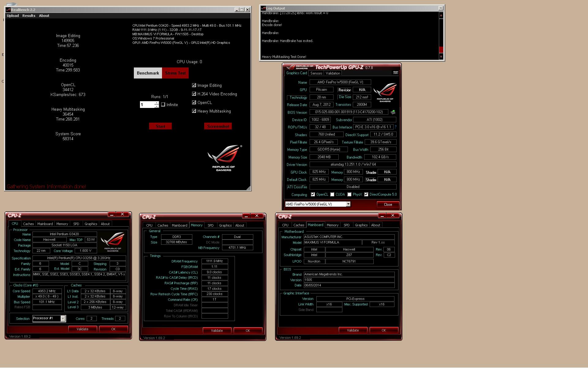Click the Graphics Card tab in GPU-Z

296,73
